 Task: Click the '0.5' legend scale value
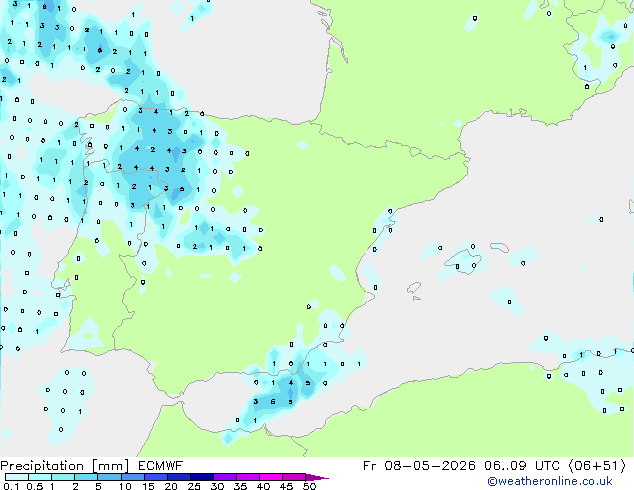click(34, 486)
